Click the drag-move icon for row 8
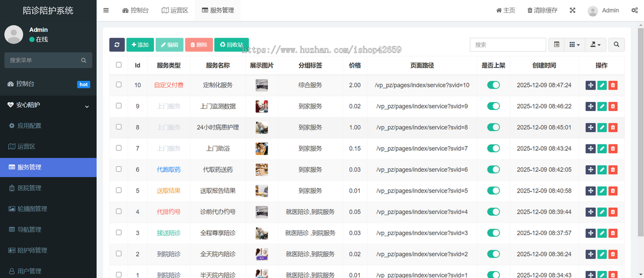Image resolution: width=644 pixels, height=278 pixels. [590, 127]
